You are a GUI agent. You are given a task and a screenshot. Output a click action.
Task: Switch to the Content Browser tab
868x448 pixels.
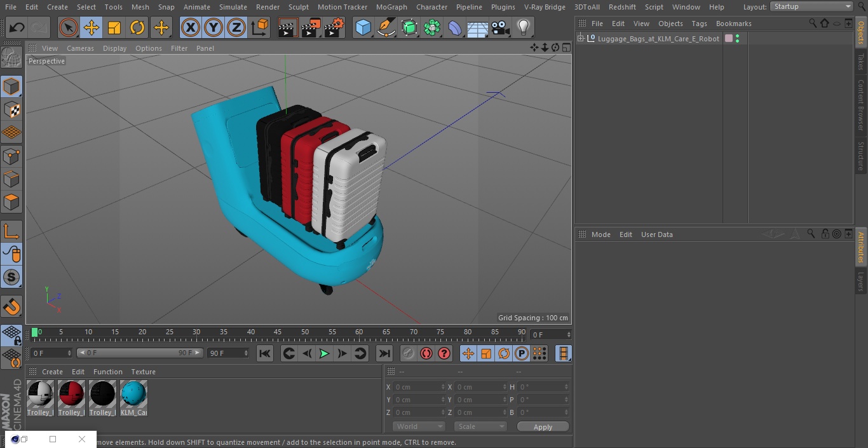[861, 104]
